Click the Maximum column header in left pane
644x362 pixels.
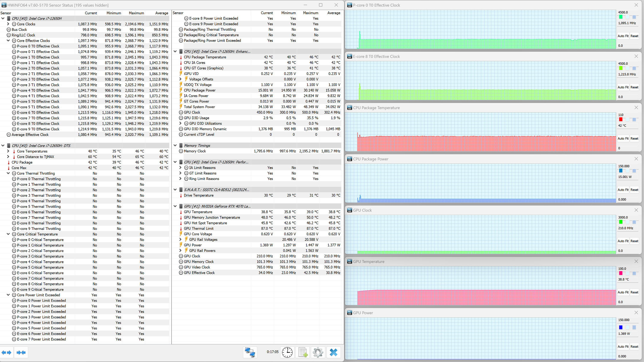click(x=136, y=13)
